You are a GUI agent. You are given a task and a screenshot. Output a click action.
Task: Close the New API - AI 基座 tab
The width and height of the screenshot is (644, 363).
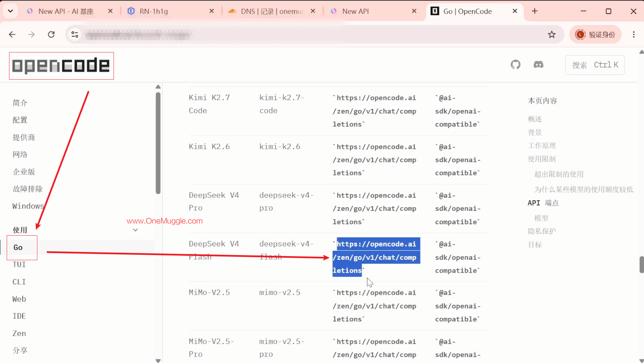click(x=110, y=11)
